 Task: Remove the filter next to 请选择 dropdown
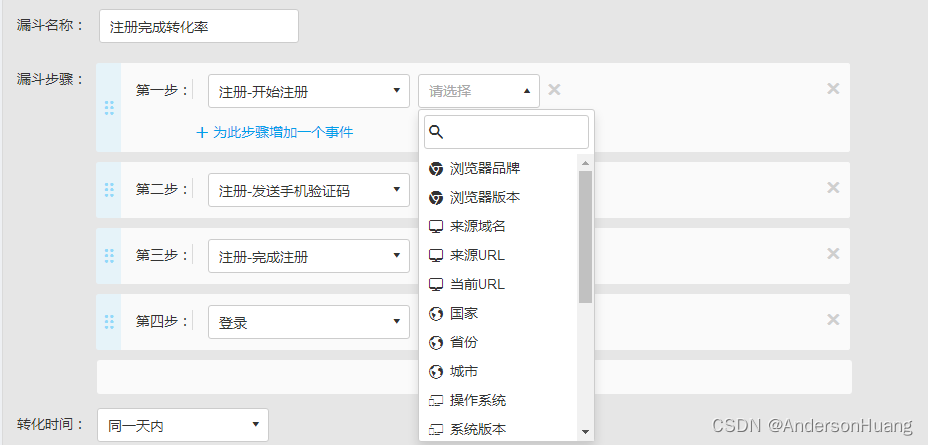click(x=554, y=90)
